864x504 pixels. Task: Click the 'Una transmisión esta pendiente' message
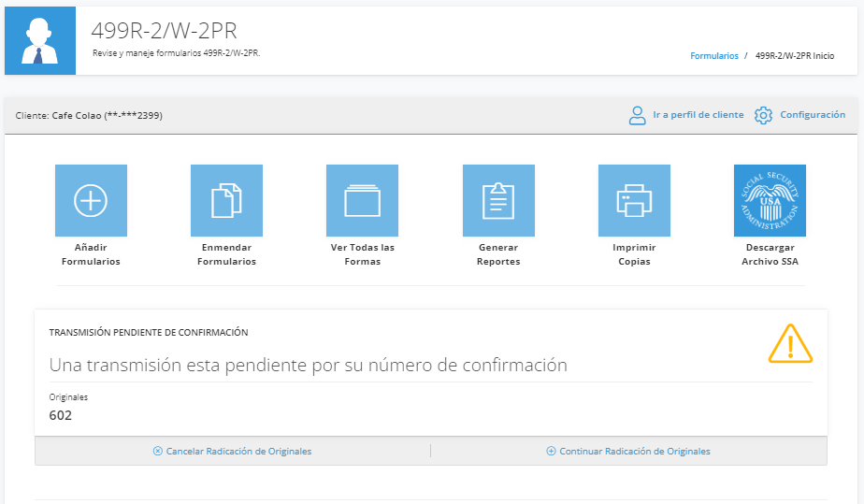point(308,366)
